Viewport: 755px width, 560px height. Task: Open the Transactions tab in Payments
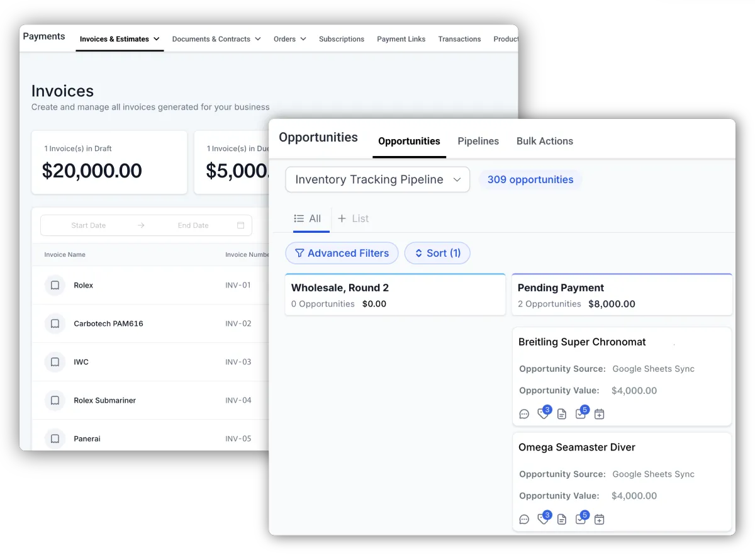click(x=459, y=39)
